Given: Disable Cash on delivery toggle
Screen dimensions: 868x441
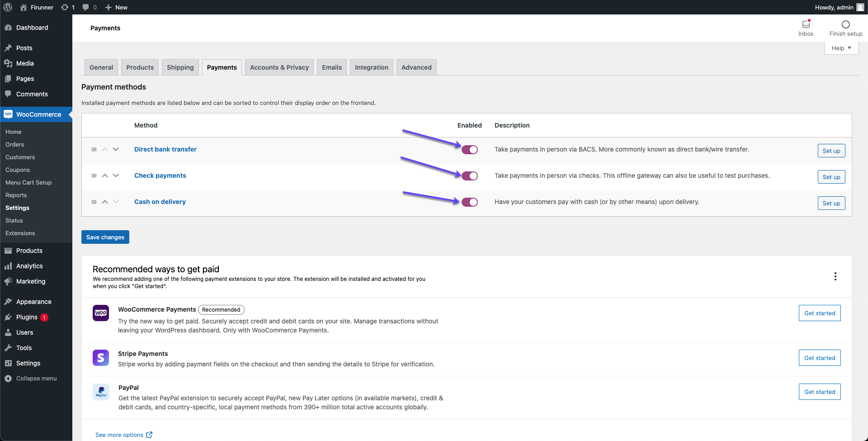Looking at the screenshot, I should [470, 202].
